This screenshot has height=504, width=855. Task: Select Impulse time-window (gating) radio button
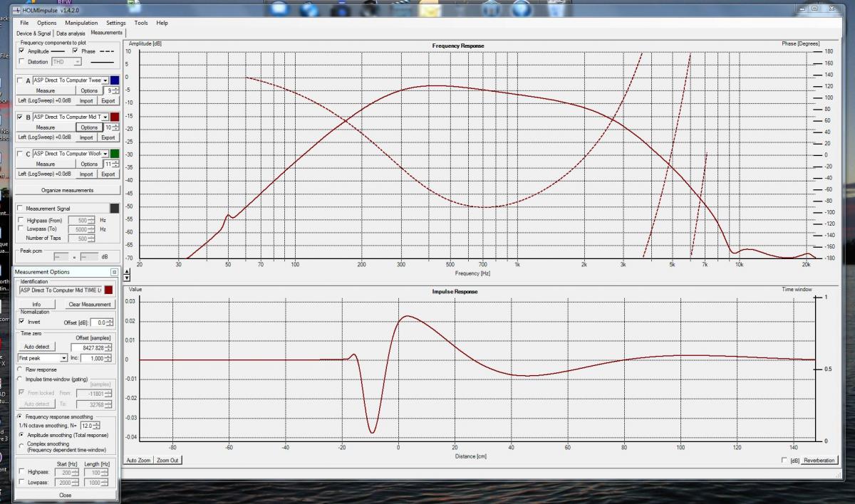pyautogui.click(x=19, y=379)
